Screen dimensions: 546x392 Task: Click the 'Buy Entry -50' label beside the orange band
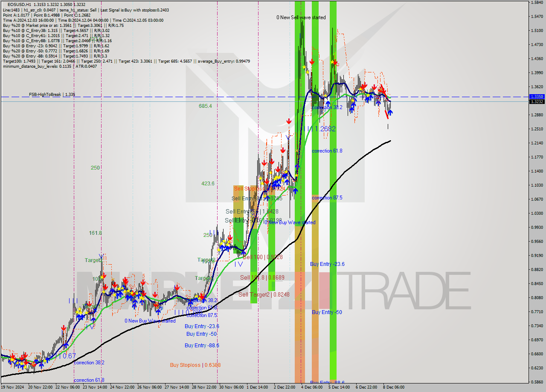pos(327,312)
